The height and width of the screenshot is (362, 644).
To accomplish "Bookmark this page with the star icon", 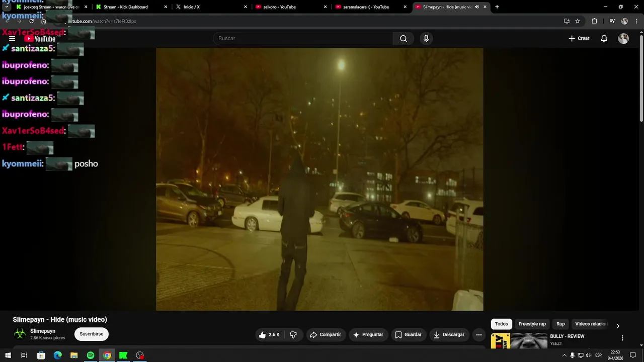I will click(578, 21).
